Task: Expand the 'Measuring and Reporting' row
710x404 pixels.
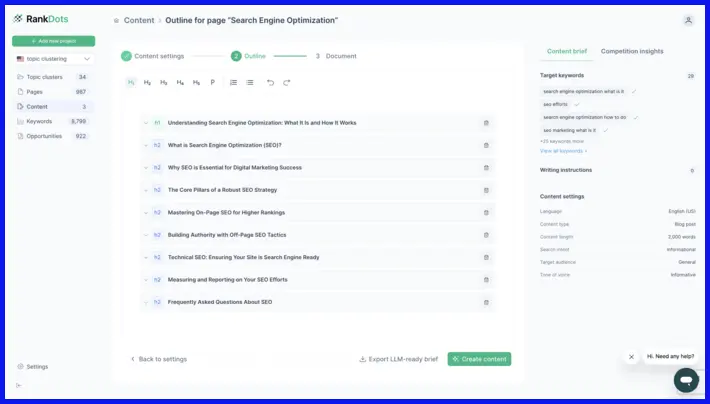Action: (146, 280)
